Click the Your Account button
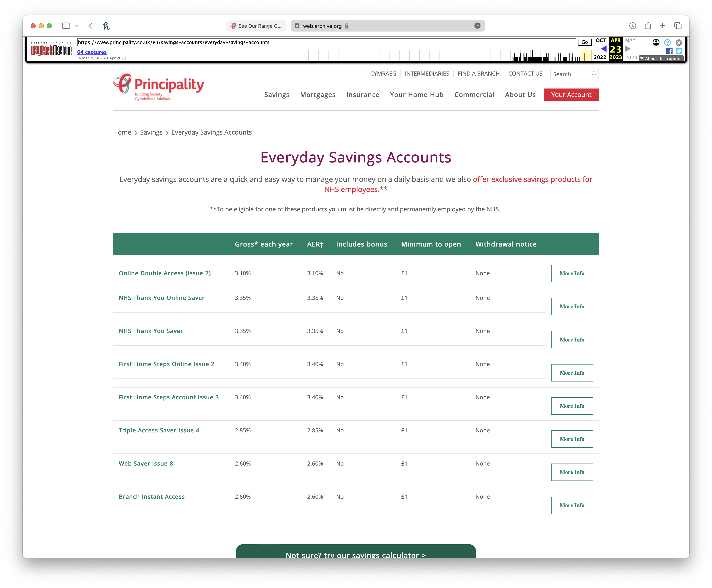Viewport: 712px width, 588px height. click(571, 95)
